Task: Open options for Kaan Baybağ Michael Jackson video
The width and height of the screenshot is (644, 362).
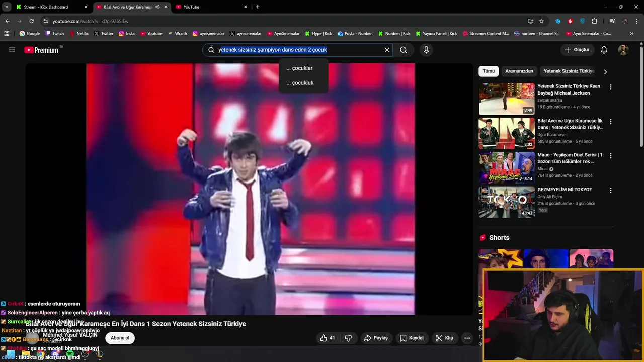Action: pyautogui.click(x=611, y=87)
